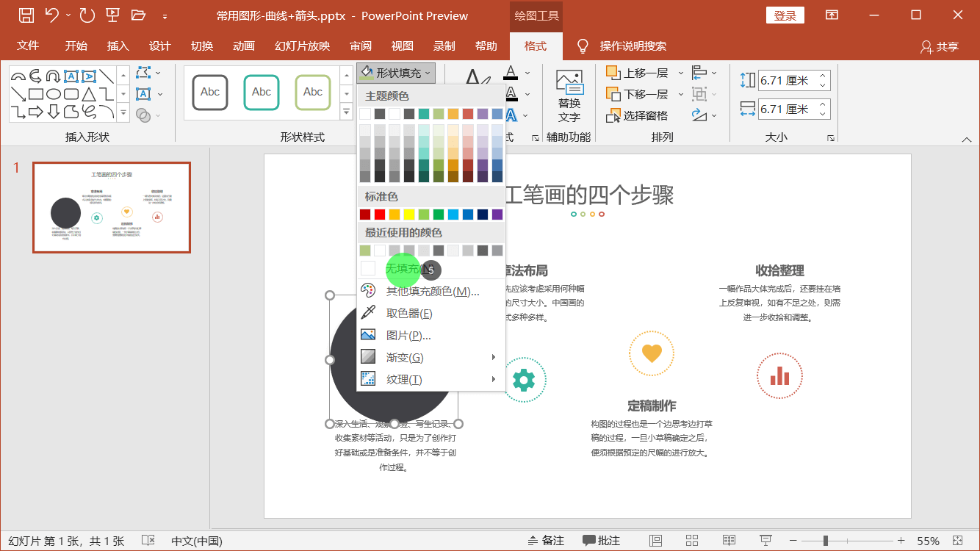This screenshot has width=980, height=551.
Task: Click the 上移一层 bring forward button
Action: 638,73
